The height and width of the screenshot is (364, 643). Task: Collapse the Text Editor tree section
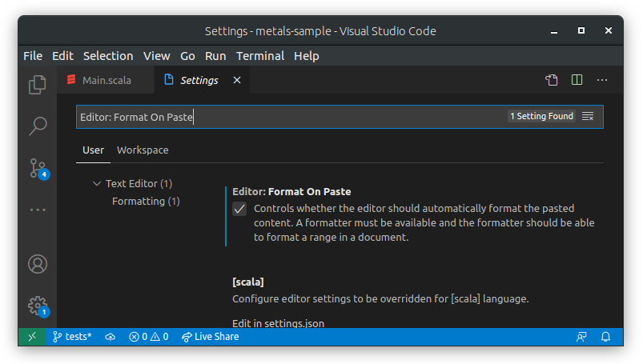coord(97,184)
